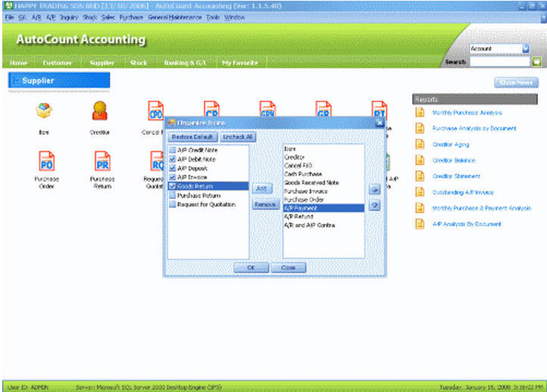Uncheck the A/P Deposit checkbox
Image resolution: width=547 pixels, height=392 pixels.
coord(172,168)
